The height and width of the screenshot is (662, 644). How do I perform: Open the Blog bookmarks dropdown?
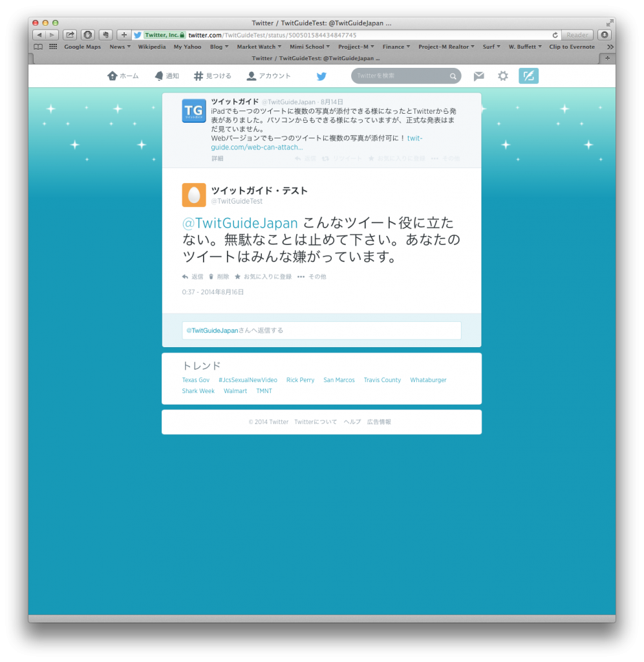[219, 47]
